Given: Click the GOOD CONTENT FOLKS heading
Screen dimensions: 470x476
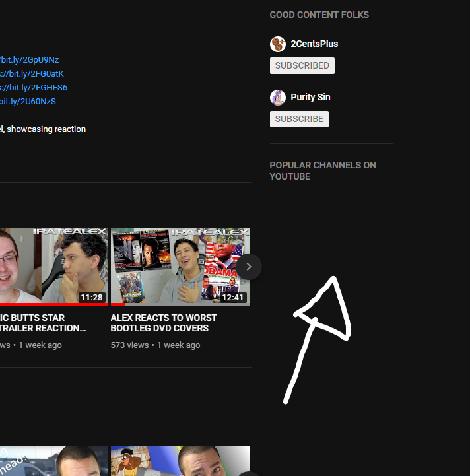Looking at the screenshot, I should click(319, 15).
